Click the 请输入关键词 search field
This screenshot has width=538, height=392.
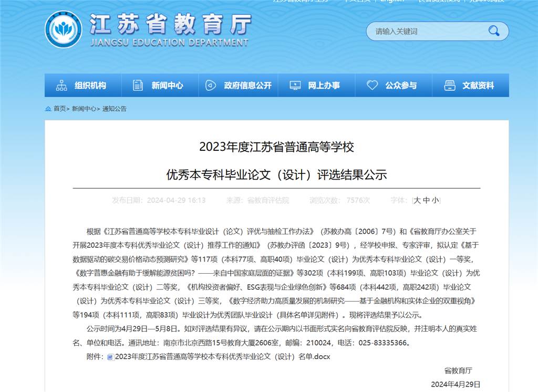426,32
